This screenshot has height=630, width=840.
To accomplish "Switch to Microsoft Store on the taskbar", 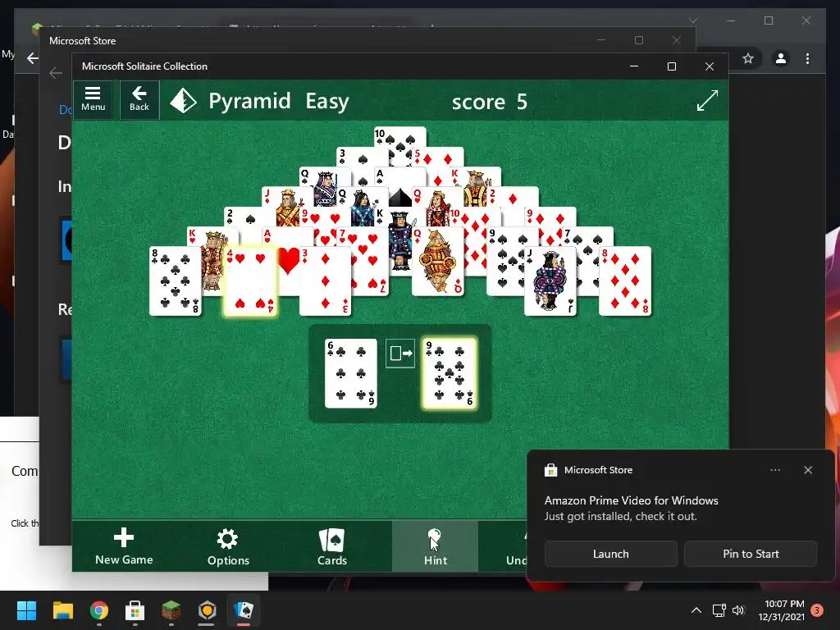I will pyautogui.click(x=135, y=610).
